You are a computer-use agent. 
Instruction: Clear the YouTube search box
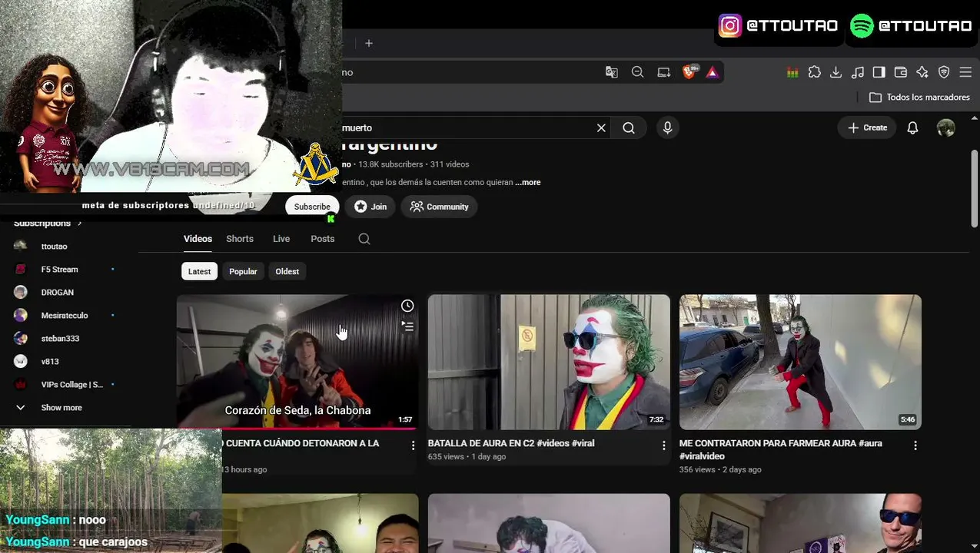pyautogui.click(x=601, y=128)
